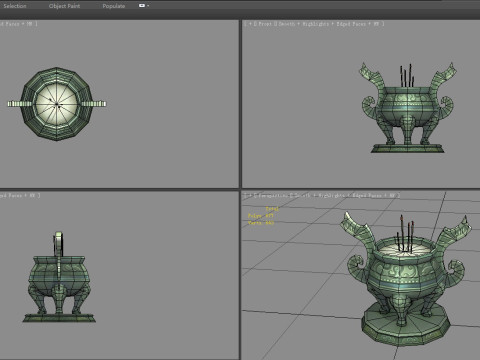Open shading label in the bottom-left viewport

coord(20,196)
